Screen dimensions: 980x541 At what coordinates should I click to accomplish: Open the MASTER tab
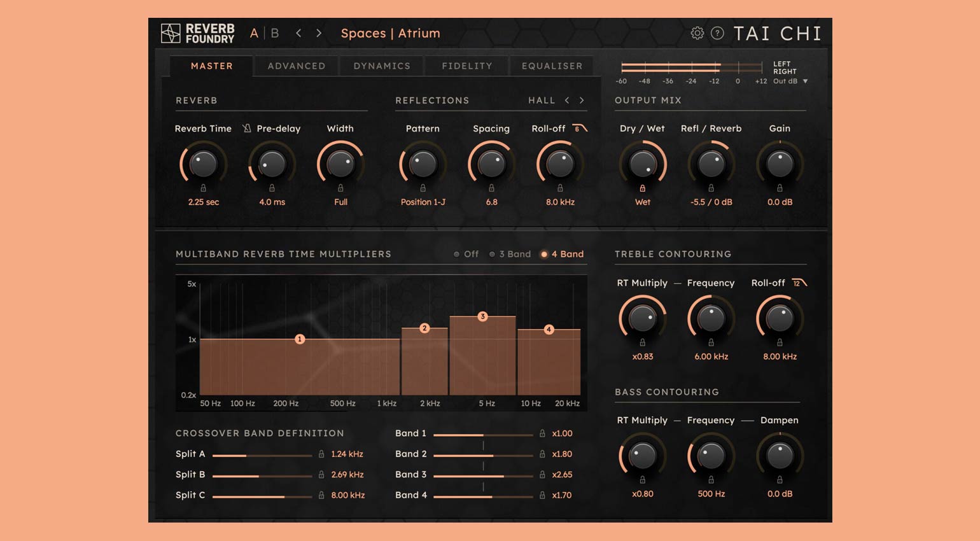pos(212,66)
